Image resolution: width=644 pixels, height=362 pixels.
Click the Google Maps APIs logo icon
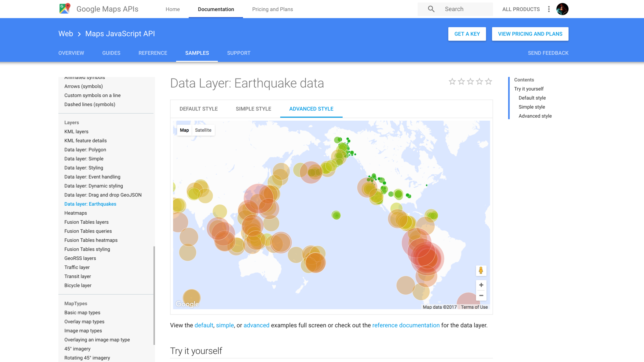65,9
